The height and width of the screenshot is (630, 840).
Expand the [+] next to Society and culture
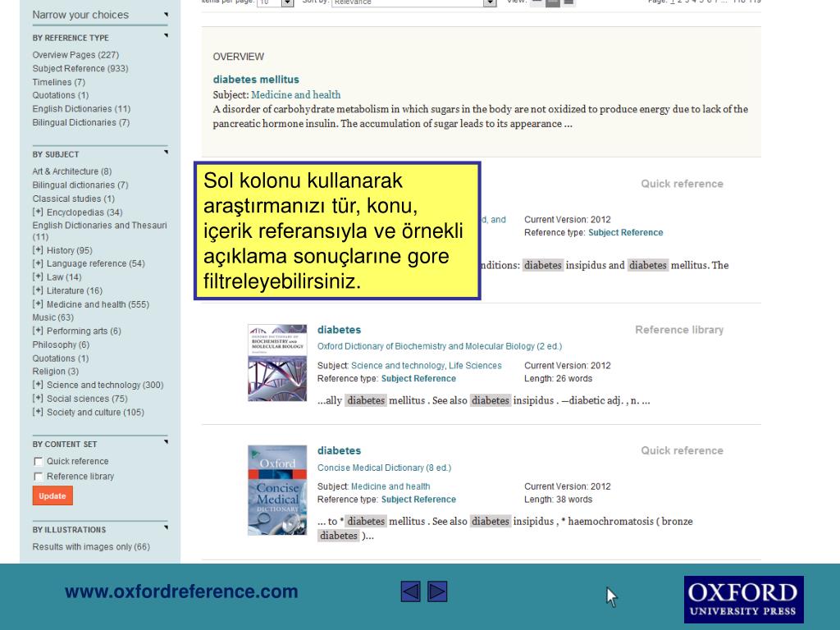pyautogui.click(x=38, y=412)
